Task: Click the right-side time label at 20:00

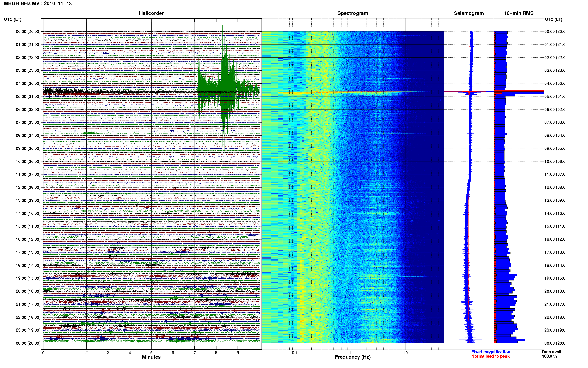Action: pyautogui.click(x=555, y=291)
